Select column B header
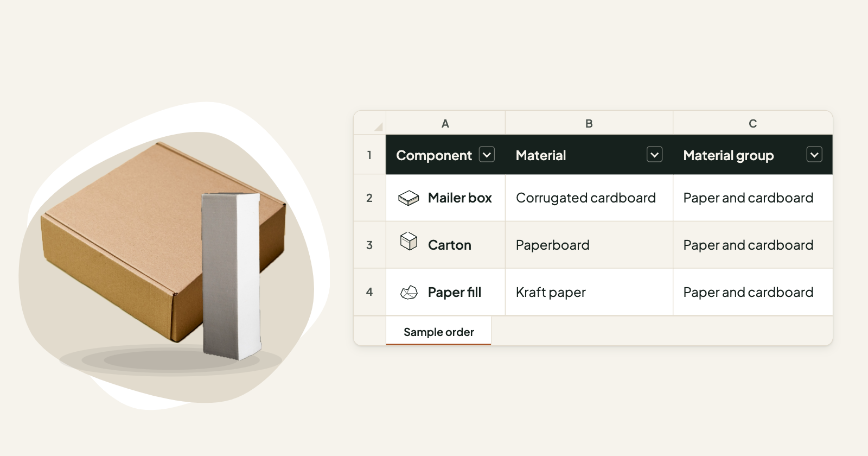The image size is (868, 456). point(589,123)
